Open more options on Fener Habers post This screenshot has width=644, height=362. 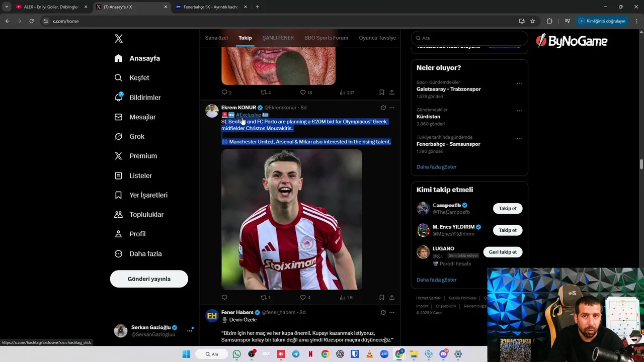coord(392,312)
